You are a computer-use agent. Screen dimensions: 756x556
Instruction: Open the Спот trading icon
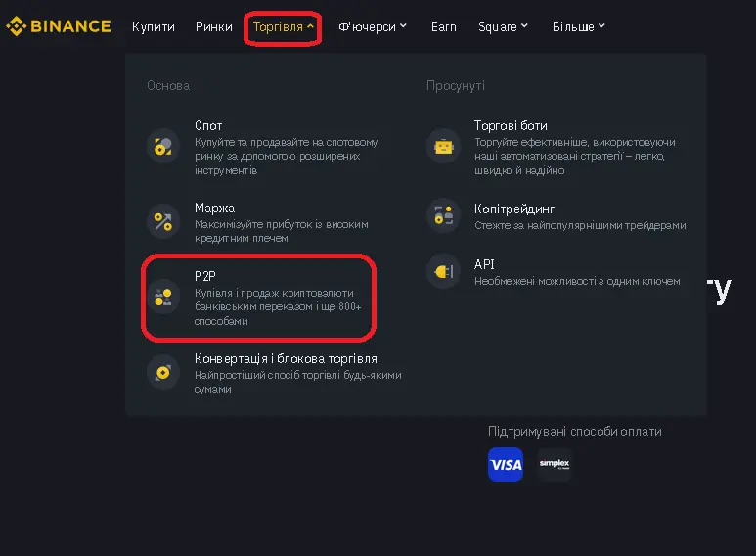click(163, 146)
